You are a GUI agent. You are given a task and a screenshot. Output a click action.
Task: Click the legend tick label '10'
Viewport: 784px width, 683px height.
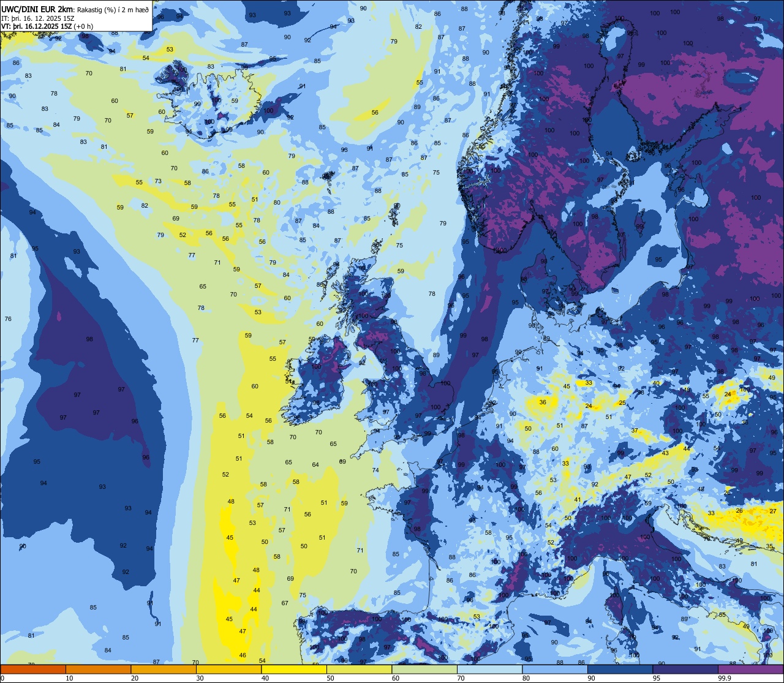click(69, 678)
